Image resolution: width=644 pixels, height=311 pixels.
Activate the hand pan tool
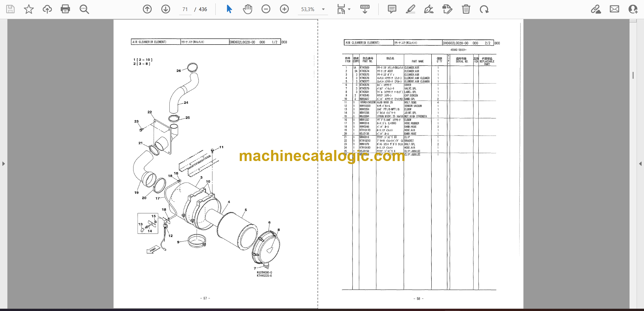248,9
